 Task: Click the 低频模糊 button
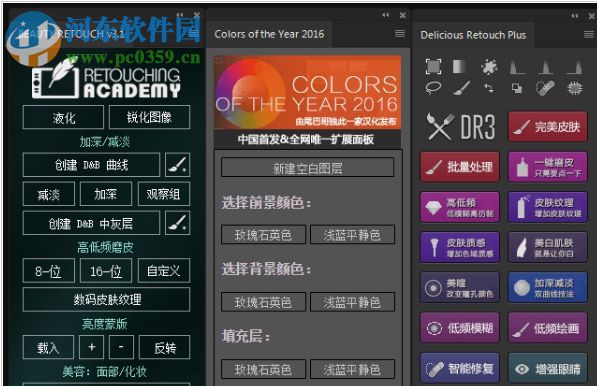coord(460,328)
